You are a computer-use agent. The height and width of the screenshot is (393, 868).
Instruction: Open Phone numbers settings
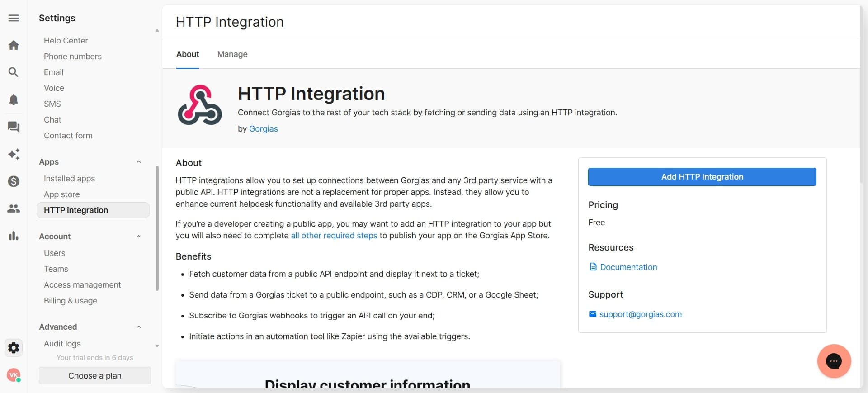(73, 57)
